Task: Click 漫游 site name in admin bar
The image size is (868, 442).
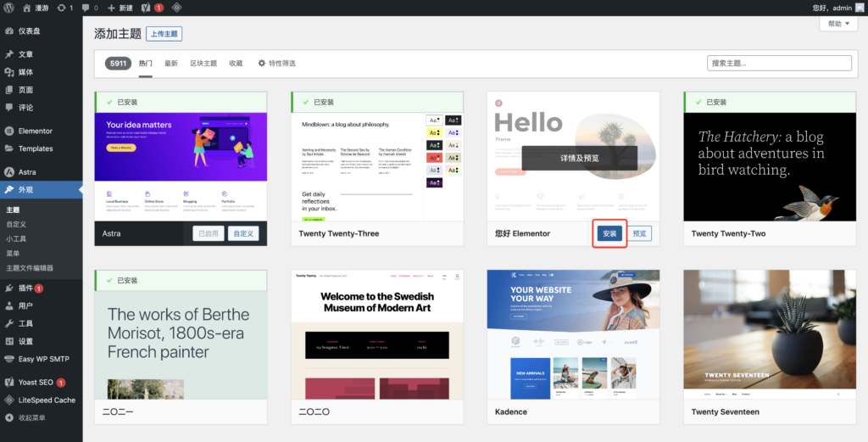Action: (42, 8)
